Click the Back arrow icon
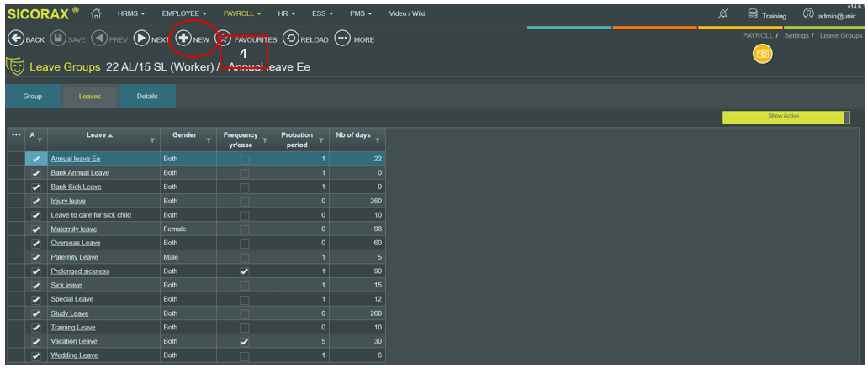 point(15,39)
